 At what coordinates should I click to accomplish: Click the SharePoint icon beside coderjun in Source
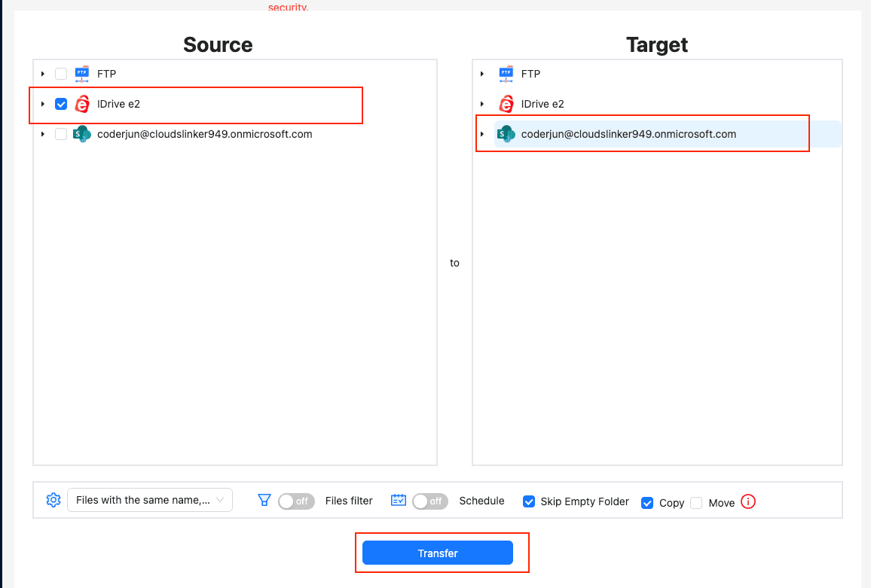coord(81,133)
